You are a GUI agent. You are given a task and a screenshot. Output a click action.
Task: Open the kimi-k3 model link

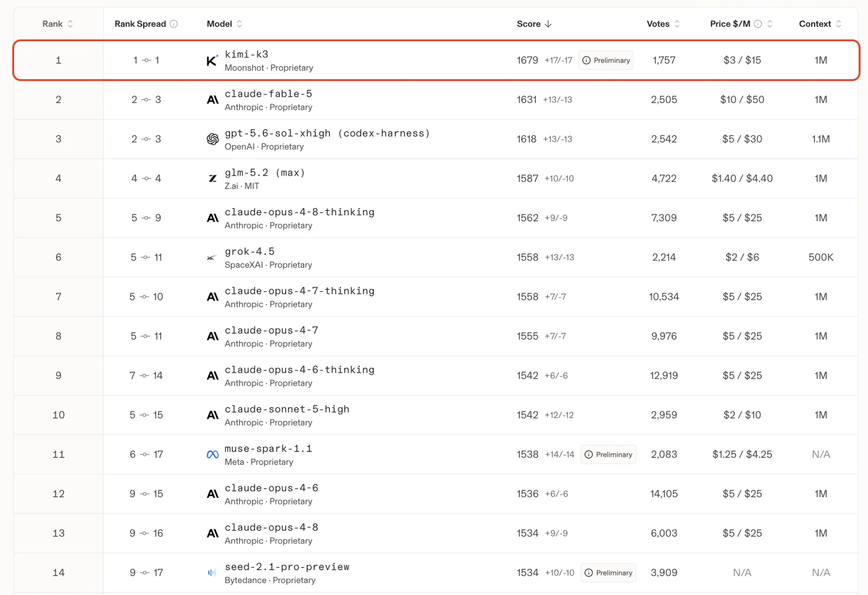click(246, 54)
